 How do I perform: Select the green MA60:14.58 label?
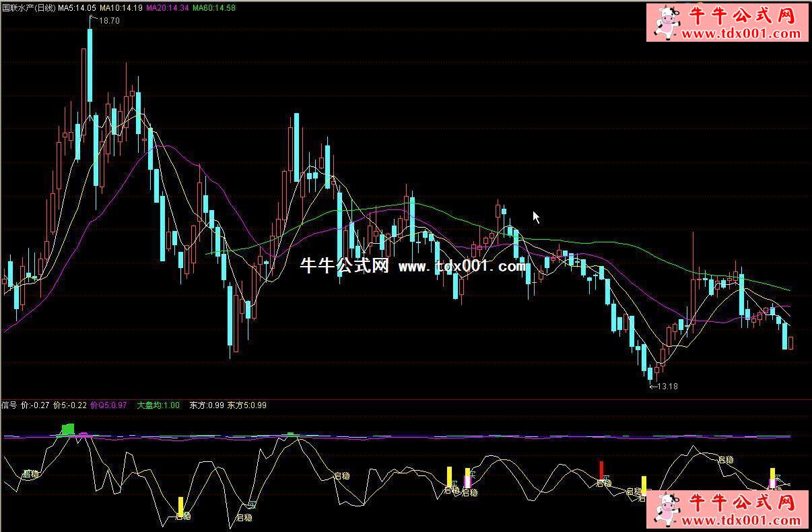point(214,8)
